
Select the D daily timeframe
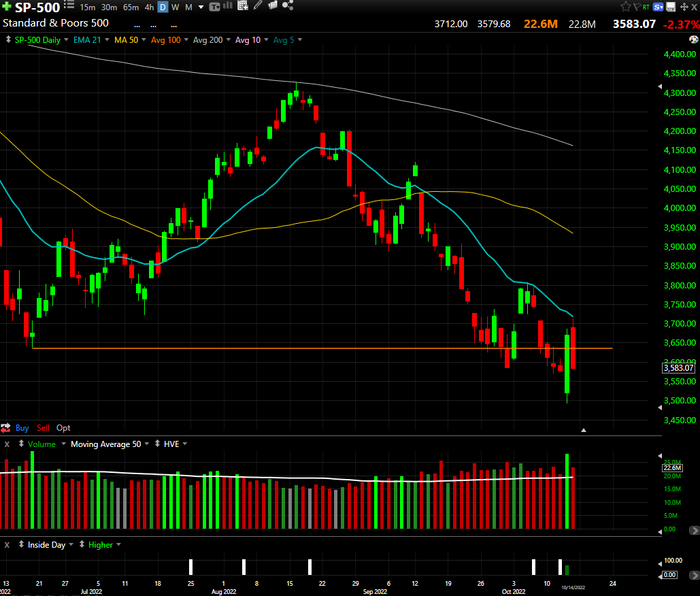[x=163, y=7]
